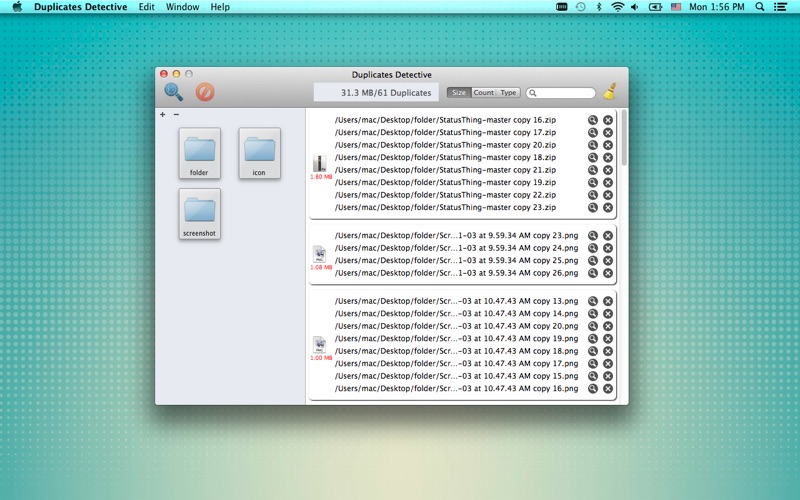This screenshot has width=800, height=500.
Task: Reveal 9.59.34 AM copy 23.png in Finder
Action: [x=592, y=235]
